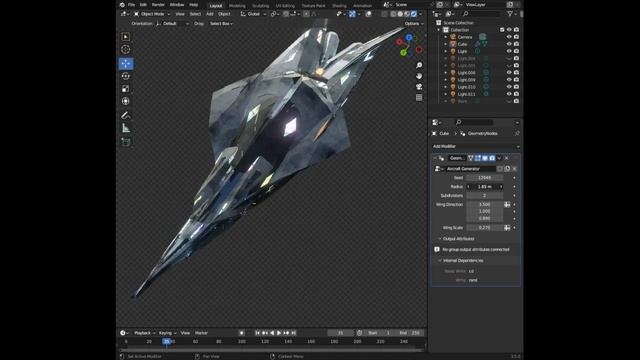Open the File menu
The image size is (640, 360).
tap(131, 5)
